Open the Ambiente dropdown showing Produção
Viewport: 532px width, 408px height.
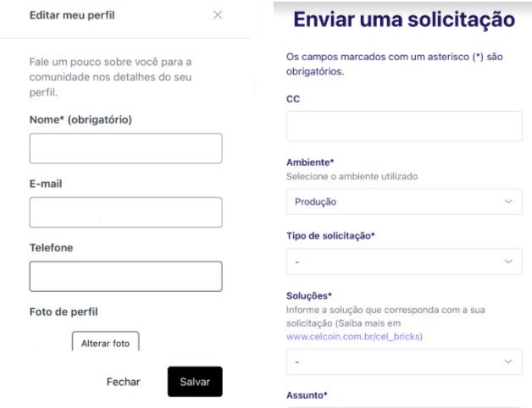[404, 202]
